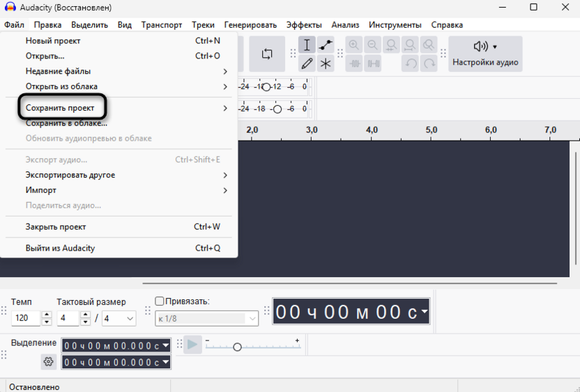Open the time display format dropdown arrow
The image size is (580, 392).
tap(425, 311)
